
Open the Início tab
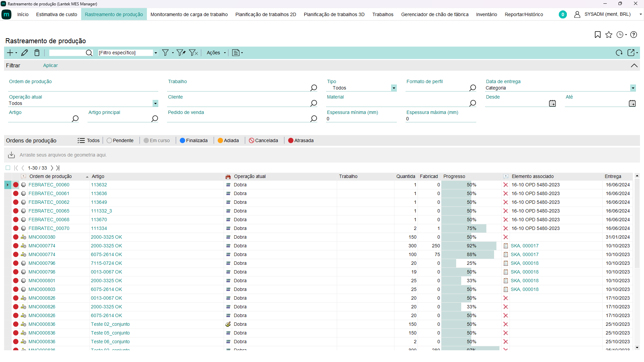click(x=23, y=14)
